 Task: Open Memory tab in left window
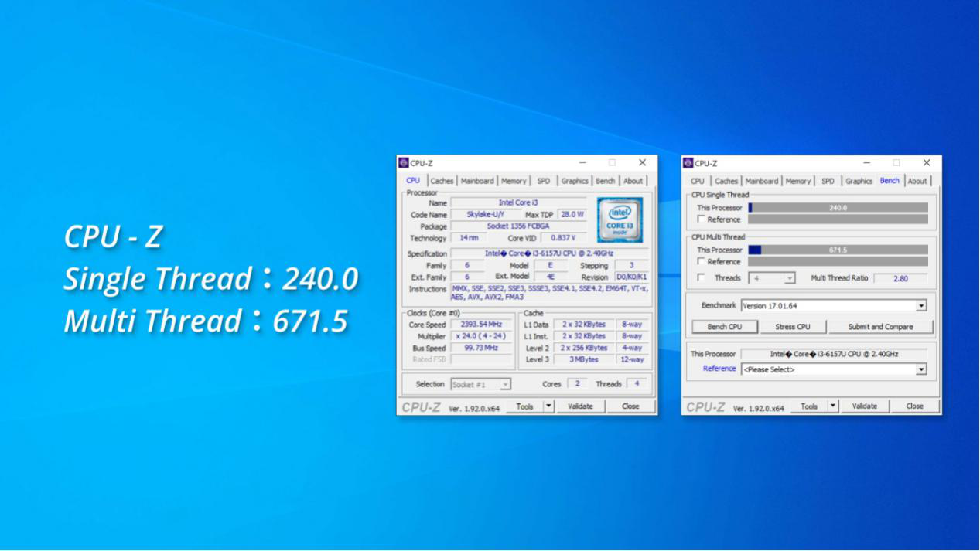(x=514, y=181)
